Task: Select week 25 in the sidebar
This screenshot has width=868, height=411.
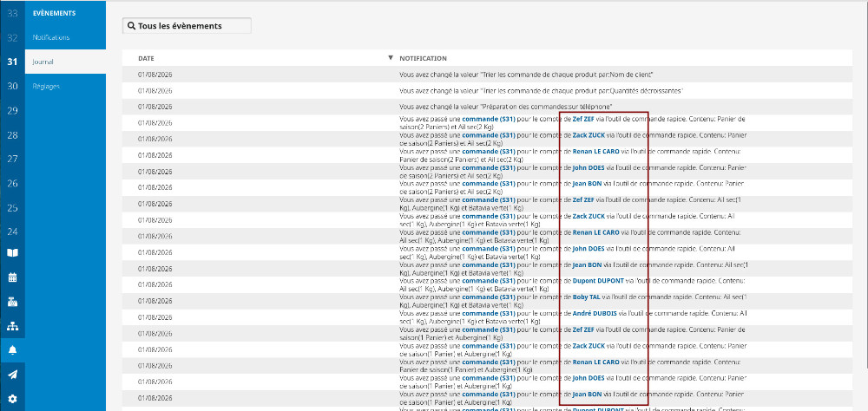Action: pyautogui.click(x=12, y=208)
